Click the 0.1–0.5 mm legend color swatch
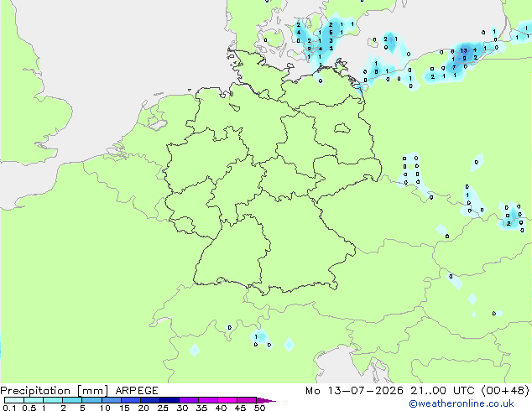Screen dimensions: 532x411 [x=14, y=400]
